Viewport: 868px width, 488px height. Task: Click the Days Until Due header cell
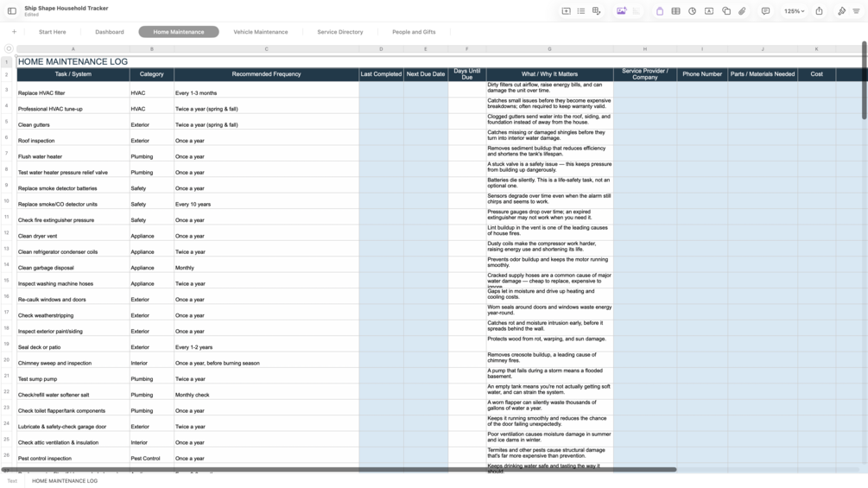pos(467,74)
